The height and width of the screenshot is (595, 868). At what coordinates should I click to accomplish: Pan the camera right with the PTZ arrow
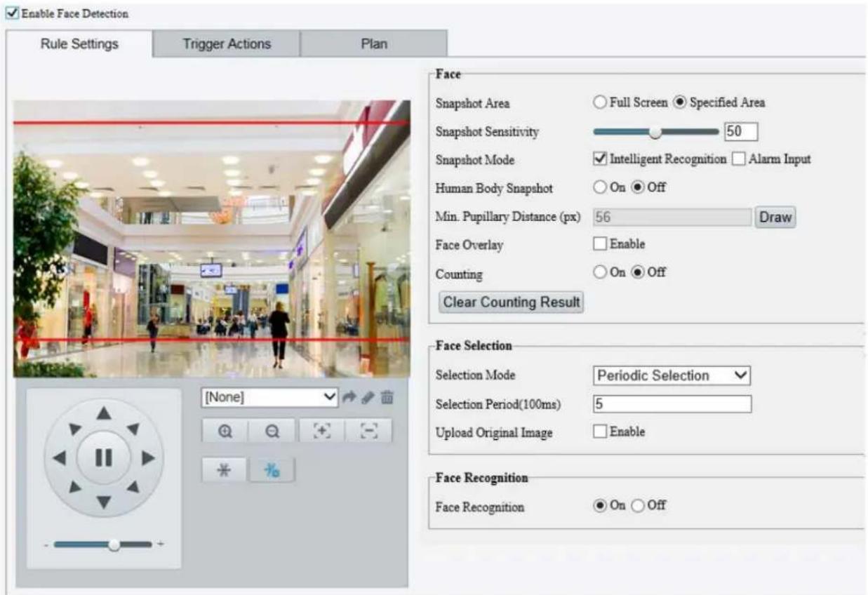tap(148, 458)
